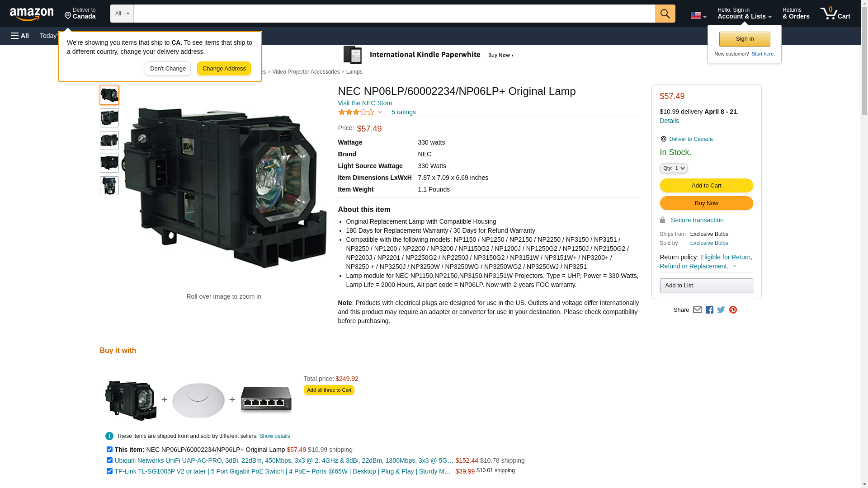Image resolution: width=868 pixels, height=488 pixels.
Task: Open the shopping cart icon
Action: pyautogui.click(x=835, y=14)
